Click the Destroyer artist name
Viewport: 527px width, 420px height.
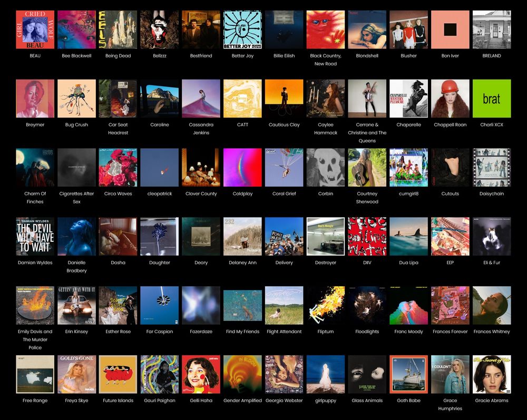[x=326, y=262]
